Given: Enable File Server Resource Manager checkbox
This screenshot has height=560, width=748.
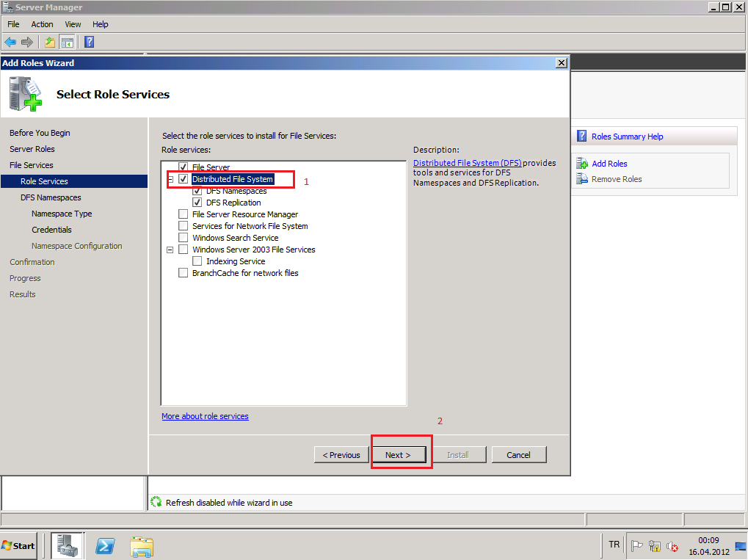Looking at the screenshot, I should click(184, 214).
